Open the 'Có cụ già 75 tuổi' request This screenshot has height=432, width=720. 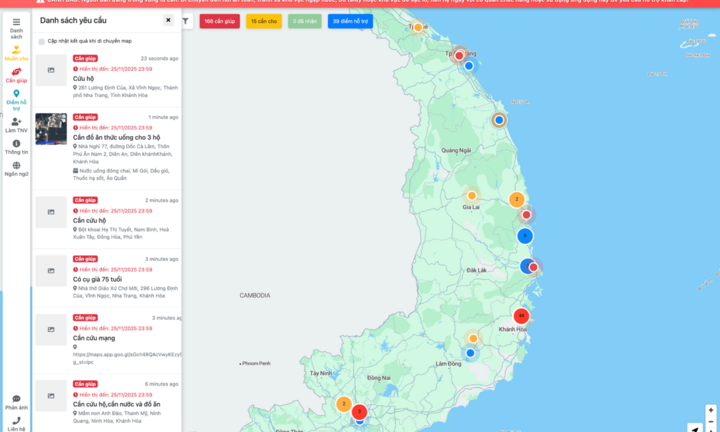point(106,279)
